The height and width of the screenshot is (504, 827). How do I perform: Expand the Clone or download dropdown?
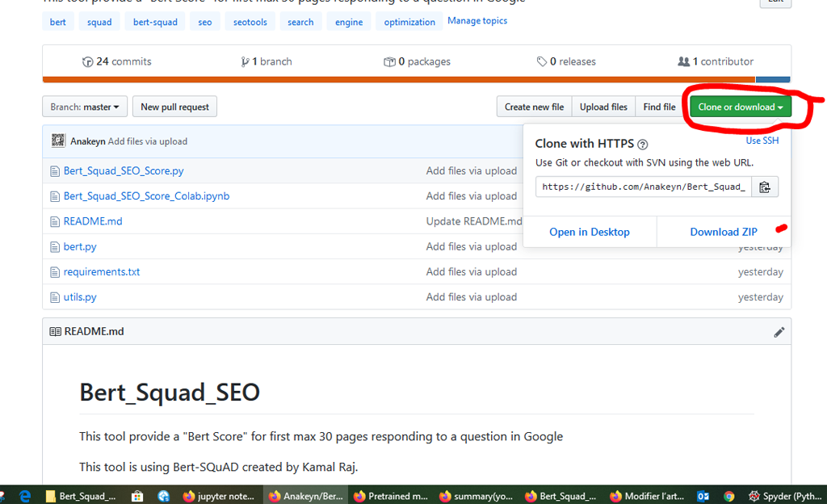741,107
